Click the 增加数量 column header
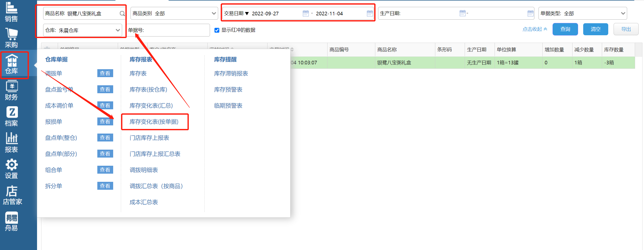Viewport: 644px width, 250px height. click(557, 50)
